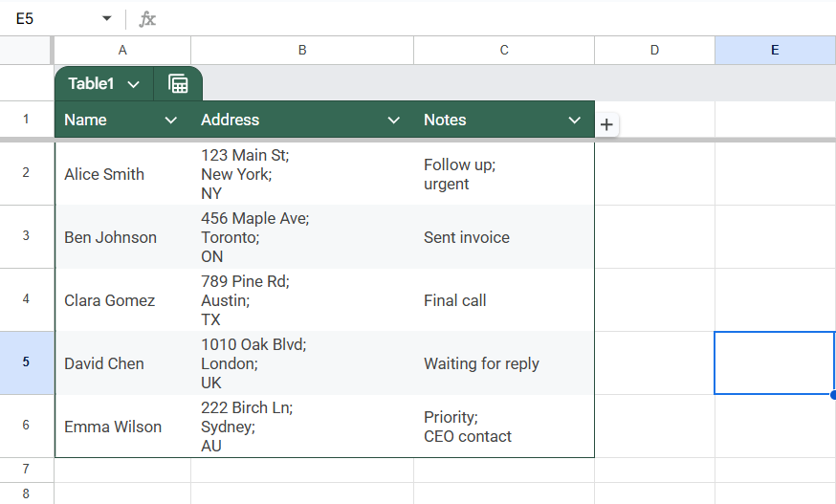This screenshot has height=504, width=836.
Task: Click the Notes header cell
Action: click(504, 120)
